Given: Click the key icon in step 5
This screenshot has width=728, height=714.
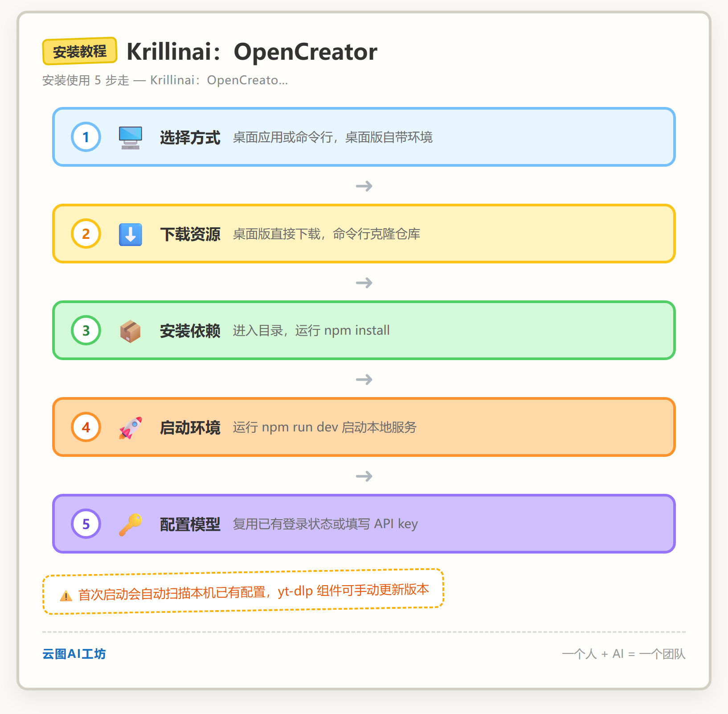Looking at the screenshot, I should click(x=131, y=524).
